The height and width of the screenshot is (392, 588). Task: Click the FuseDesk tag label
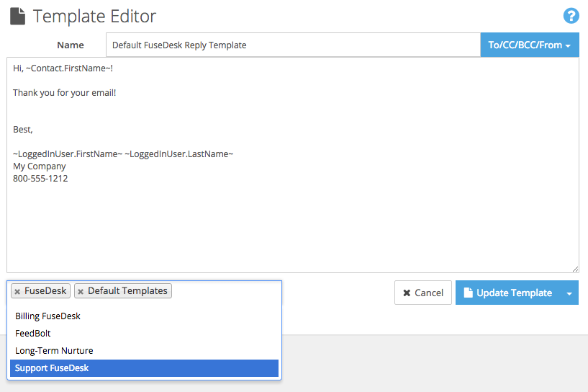45,291
